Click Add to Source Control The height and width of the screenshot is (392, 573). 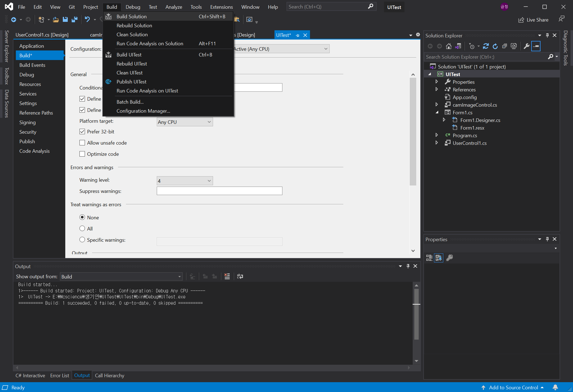pos(513,387)
